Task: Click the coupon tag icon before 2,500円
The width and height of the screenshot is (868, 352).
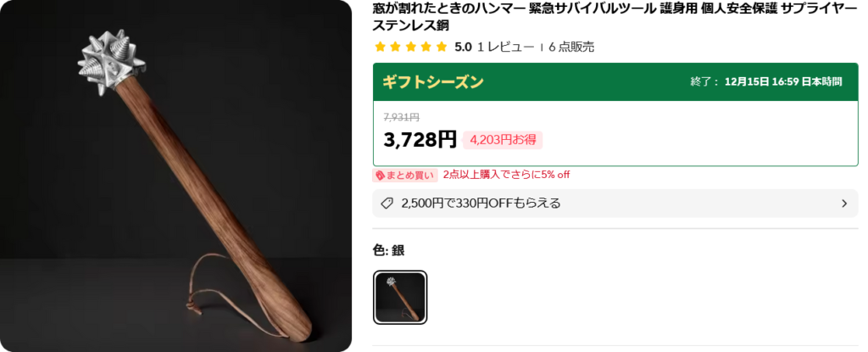Action: pos(387,204)
